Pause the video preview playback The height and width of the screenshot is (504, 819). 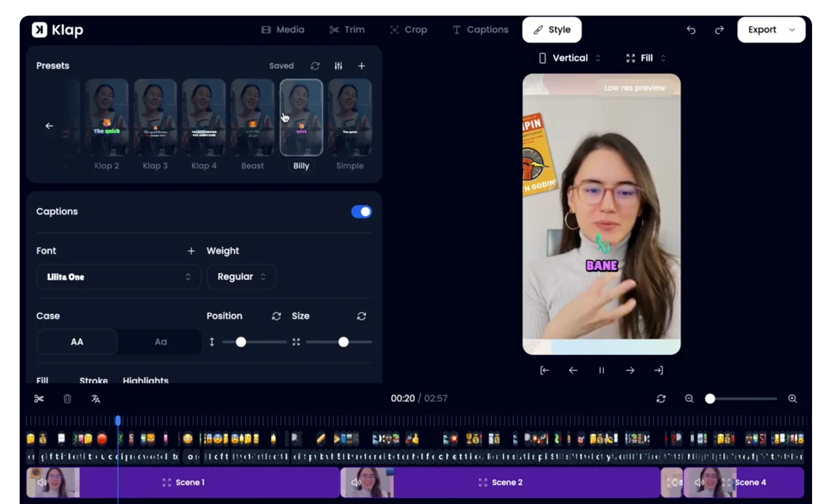coord(602,370)
